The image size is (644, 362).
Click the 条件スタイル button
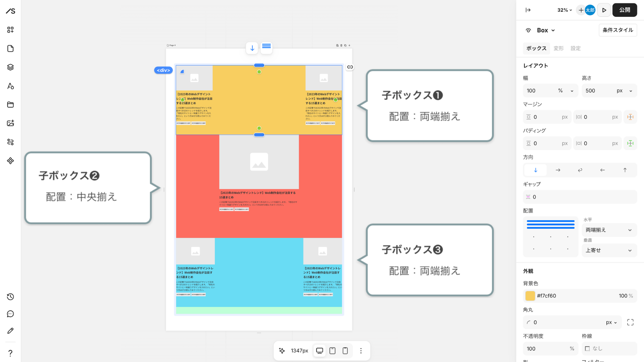click(x=618, y=30)
